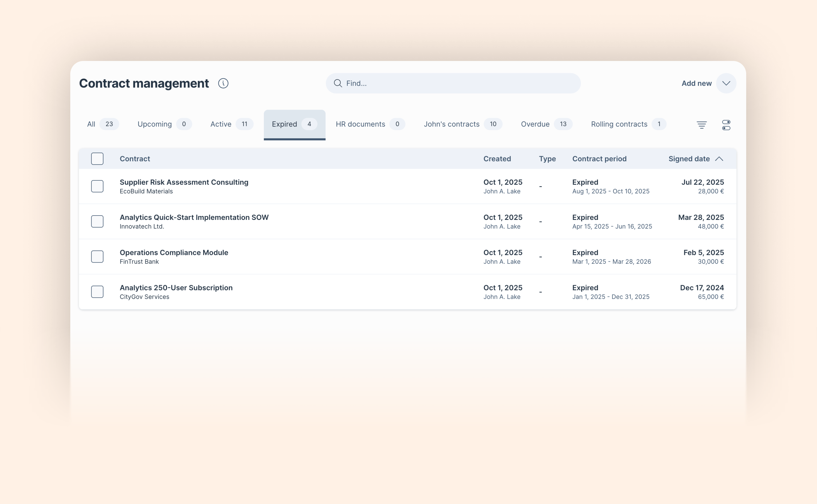Open the HR documents tab
This screenshot has height=504, width=817.
point(361,124)
